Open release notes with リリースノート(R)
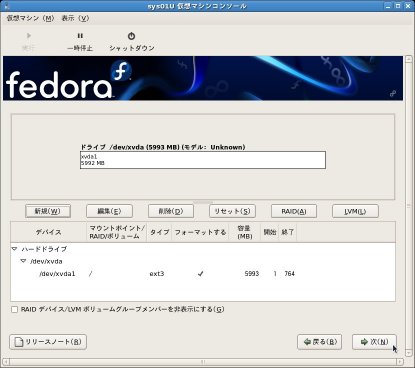This screenshot has width=415, height=368. click(48, 342)
